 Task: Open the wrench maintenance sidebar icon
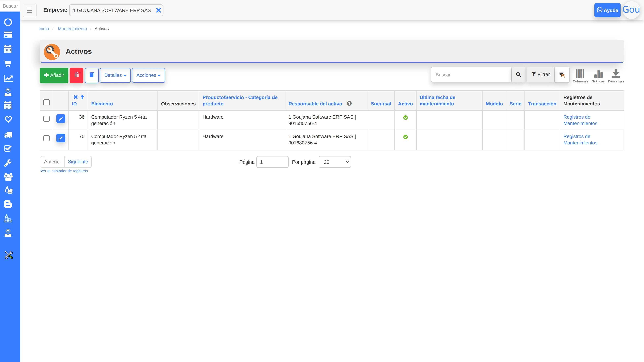(x=8, y=163)
